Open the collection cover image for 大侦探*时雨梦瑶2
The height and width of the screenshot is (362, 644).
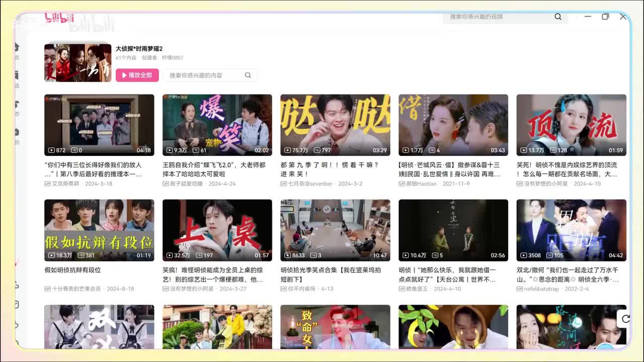coord(78,63)
